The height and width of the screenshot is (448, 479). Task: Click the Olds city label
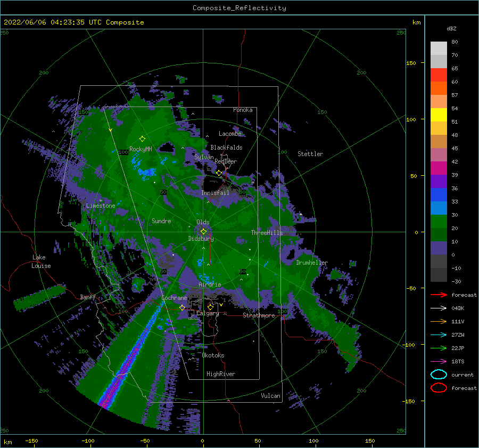tap(203, 222)
